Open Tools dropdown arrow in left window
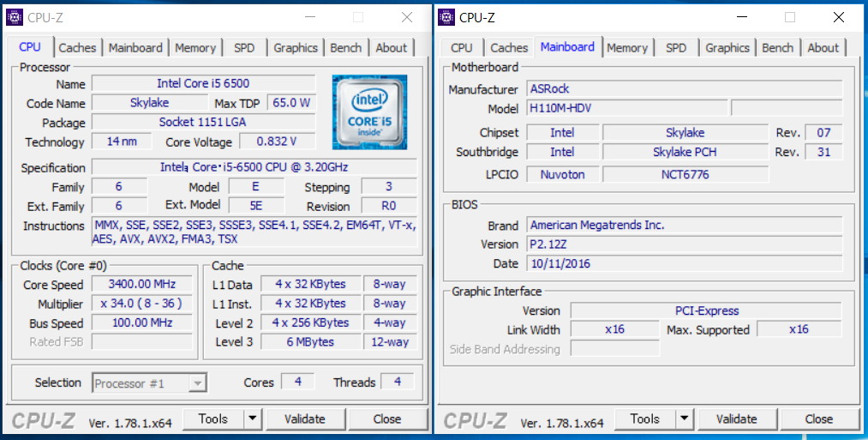The height and width of the screenshot is (440, 868). [x=253, y=419]
